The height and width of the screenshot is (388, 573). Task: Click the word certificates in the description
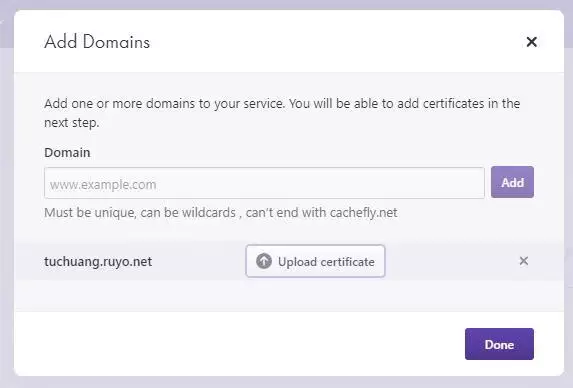[x=454, y=103]
